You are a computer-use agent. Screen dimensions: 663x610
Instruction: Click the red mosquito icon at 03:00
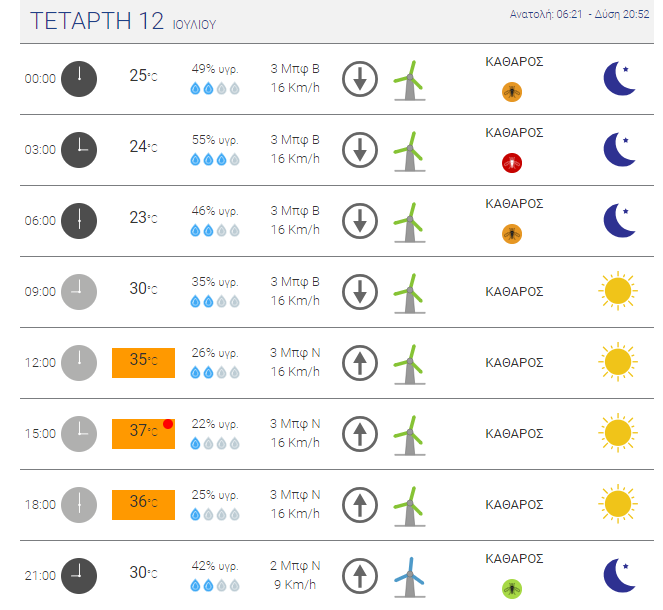click(x=512, y=163)
